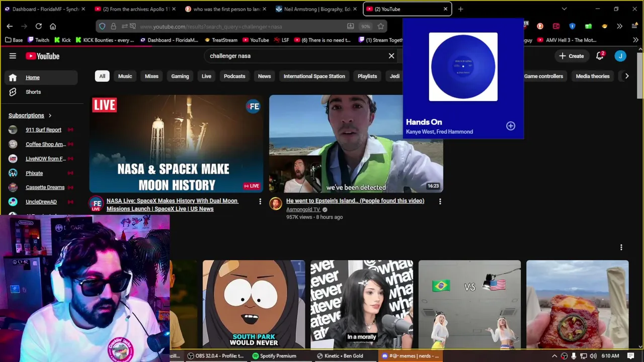Open the account avatar menu
Viewport: 644px width, 362px height.
[620, 56]
